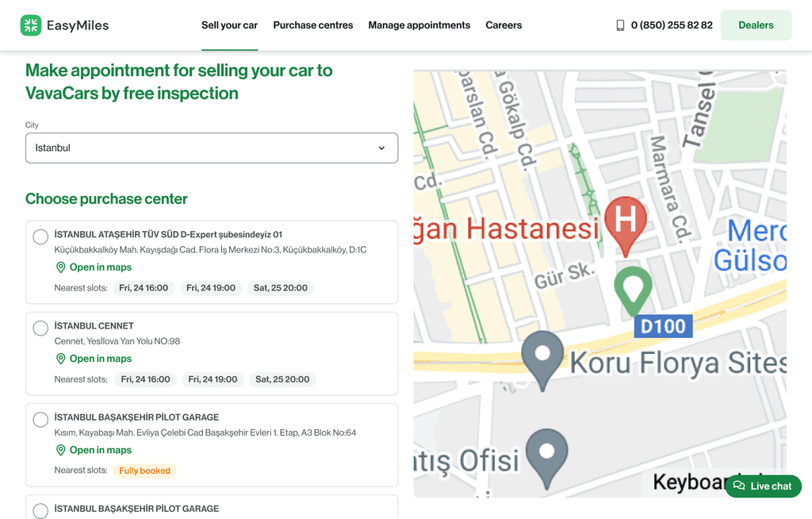Screen dimensions: 812x519
Task: Go to Purchase centres menu item
Action: (x=312, y=25)
